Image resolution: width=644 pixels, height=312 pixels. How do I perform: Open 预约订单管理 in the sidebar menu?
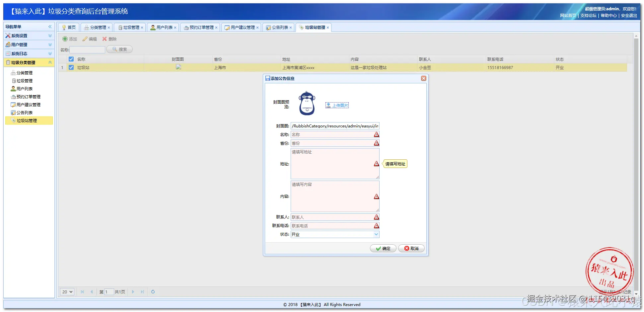point(29,97)
